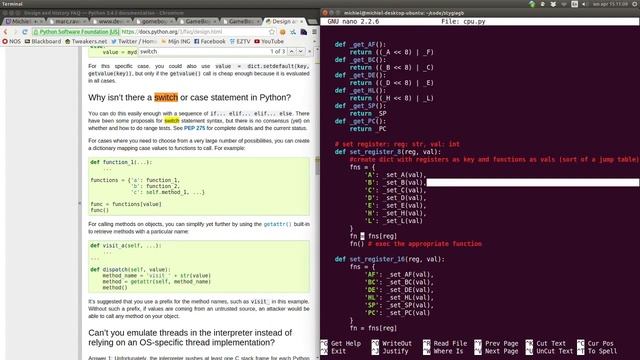Click the docs page vertical scrollbar thumb
The height and width of the screenshot is (360, 640).
click(x=317, y=166)
